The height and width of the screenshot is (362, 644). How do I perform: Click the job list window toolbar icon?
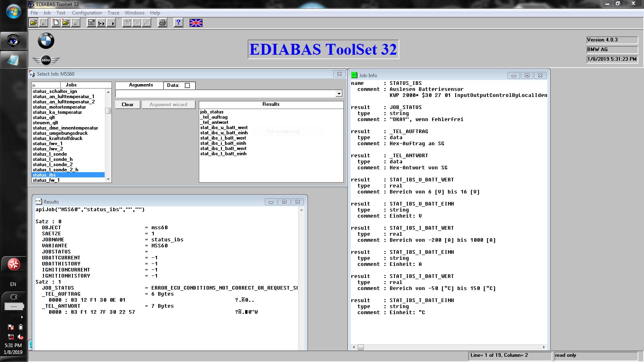pyautogui.click(x=91, y=23)
